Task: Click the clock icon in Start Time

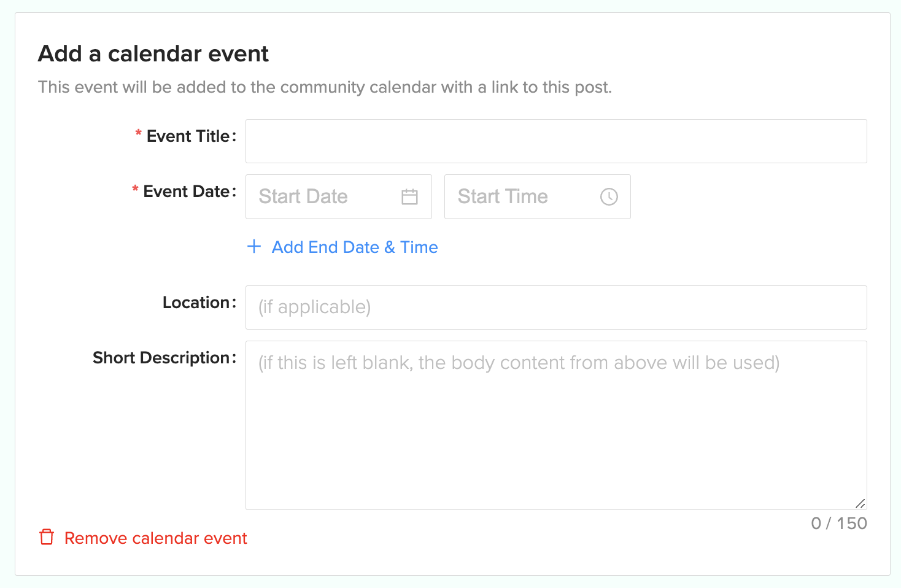Action: (609, 196)
